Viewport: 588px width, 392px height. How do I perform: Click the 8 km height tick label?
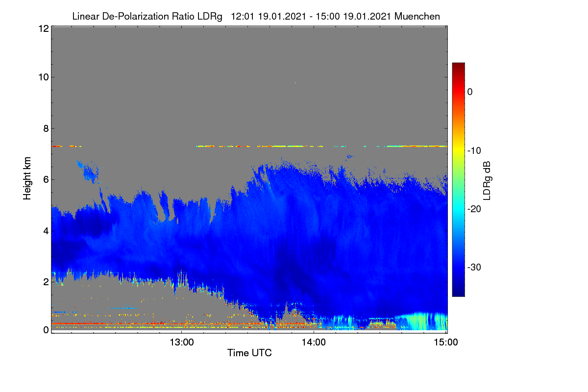pyautogui.click(x=46, y=128)
